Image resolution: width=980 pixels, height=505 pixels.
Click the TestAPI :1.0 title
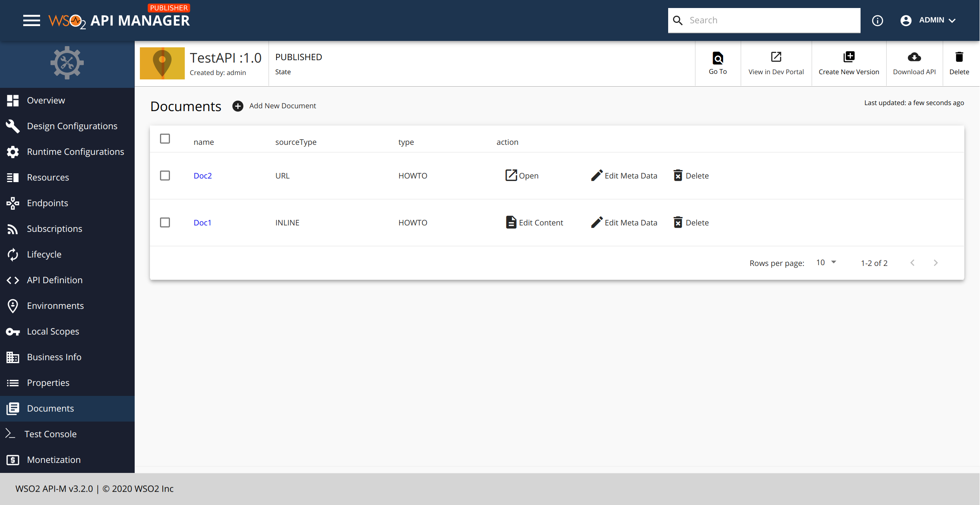click(x=226, y=58)
